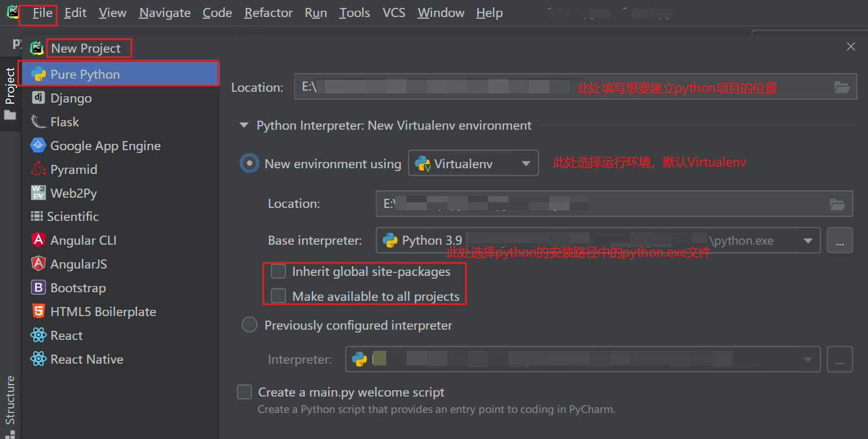Image resolution: width=868 pixels, height=439 pixels.
Task: Select Flask in project type list
Action: point(120,122)
